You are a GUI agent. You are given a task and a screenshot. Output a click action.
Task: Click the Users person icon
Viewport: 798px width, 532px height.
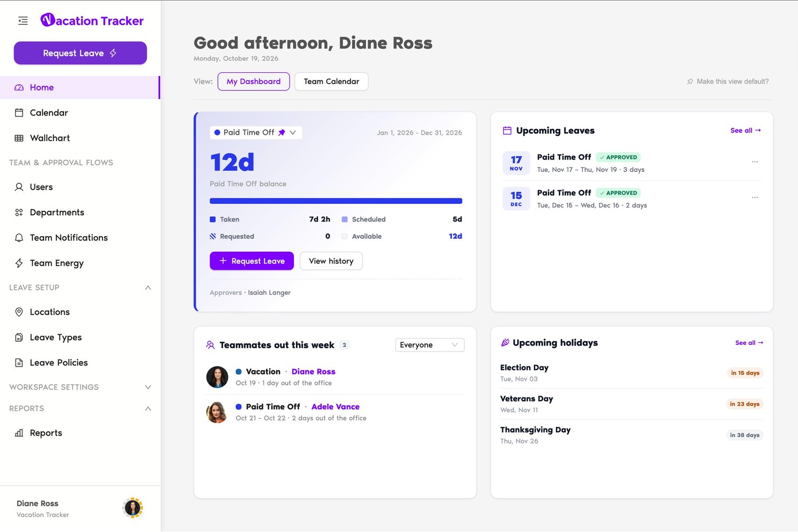[x=19, y=187]
